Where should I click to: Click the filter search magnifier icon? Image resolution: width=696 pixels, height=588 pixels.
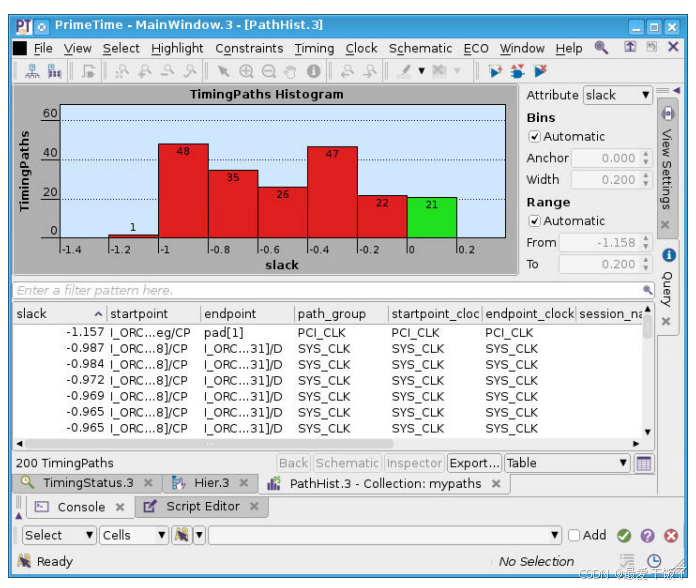click(x=647, y=290)
